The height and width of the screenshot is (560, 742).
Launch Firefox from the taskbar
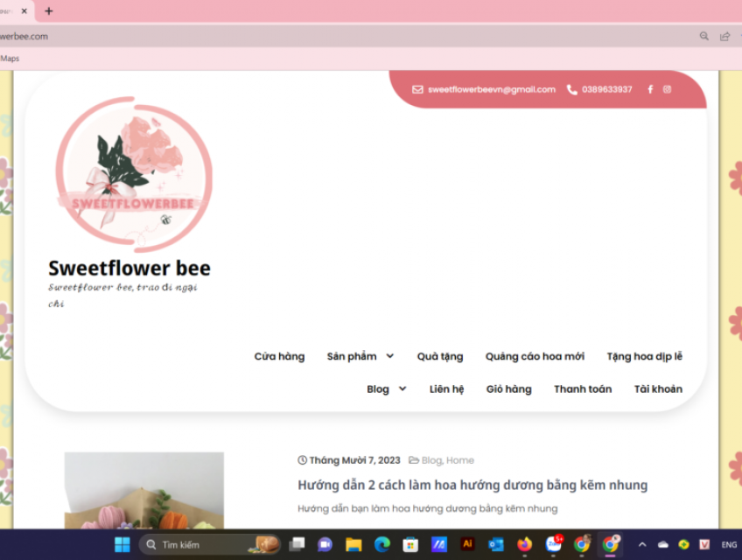click(x=524, y=544)
